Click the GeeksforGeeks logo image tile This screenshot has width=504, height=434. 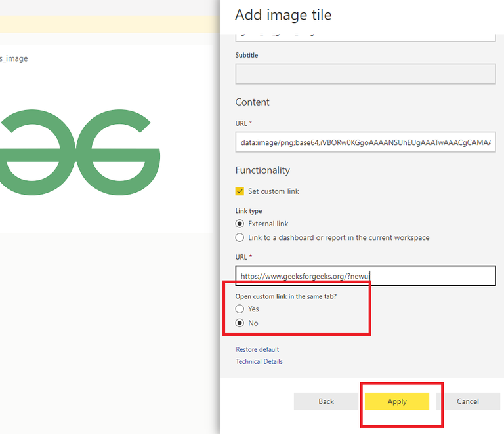click(79, 153)
